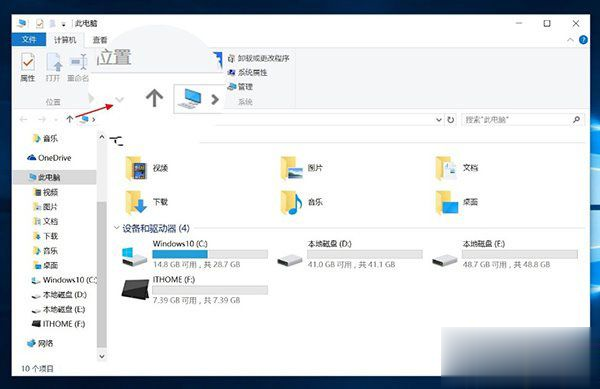600x389 pixels.
Task: Open the 文件 menu tab
Action: pos(29,40)
